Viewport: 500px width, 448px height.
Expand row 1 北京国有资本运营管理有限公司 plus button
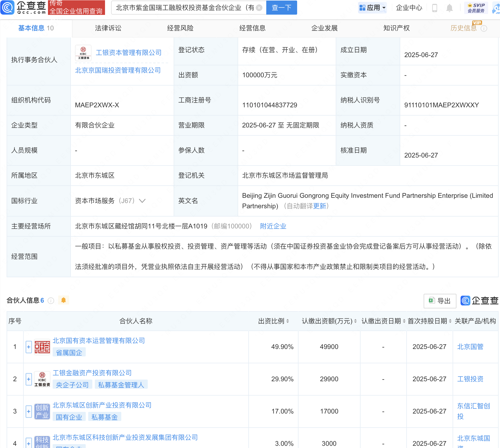tap(29, 347)
